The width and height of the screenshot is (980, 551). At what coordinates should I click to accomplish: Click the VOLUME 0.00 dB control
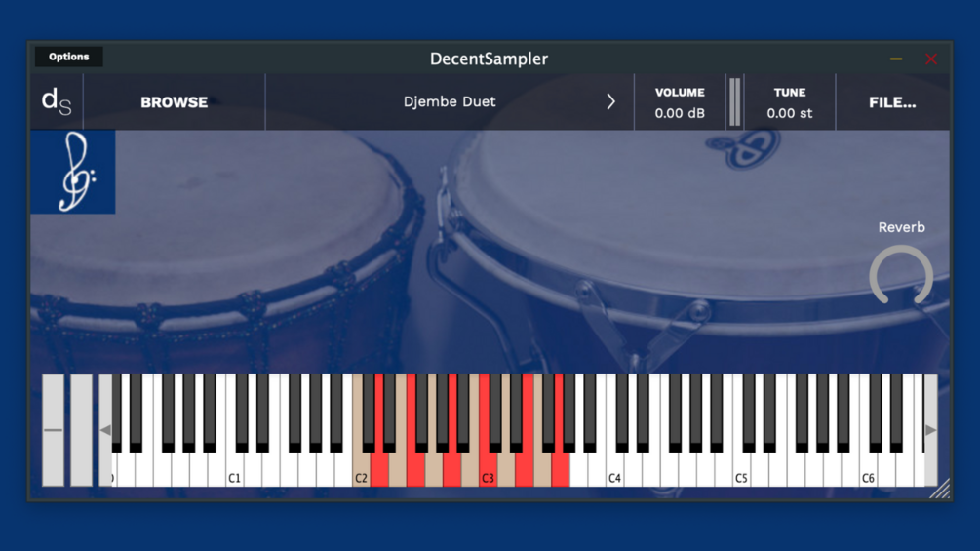(x=680, y=102)
